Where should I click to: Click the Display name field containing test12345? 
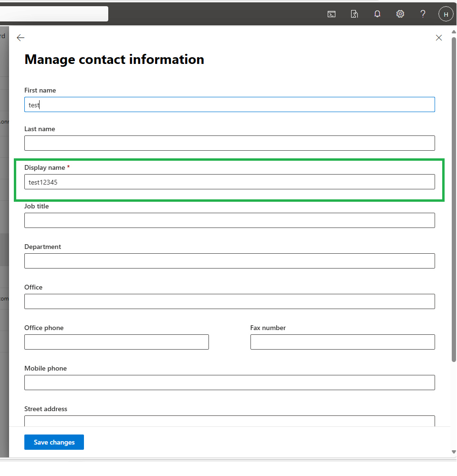pyautogui.click(x=229, y=182)
